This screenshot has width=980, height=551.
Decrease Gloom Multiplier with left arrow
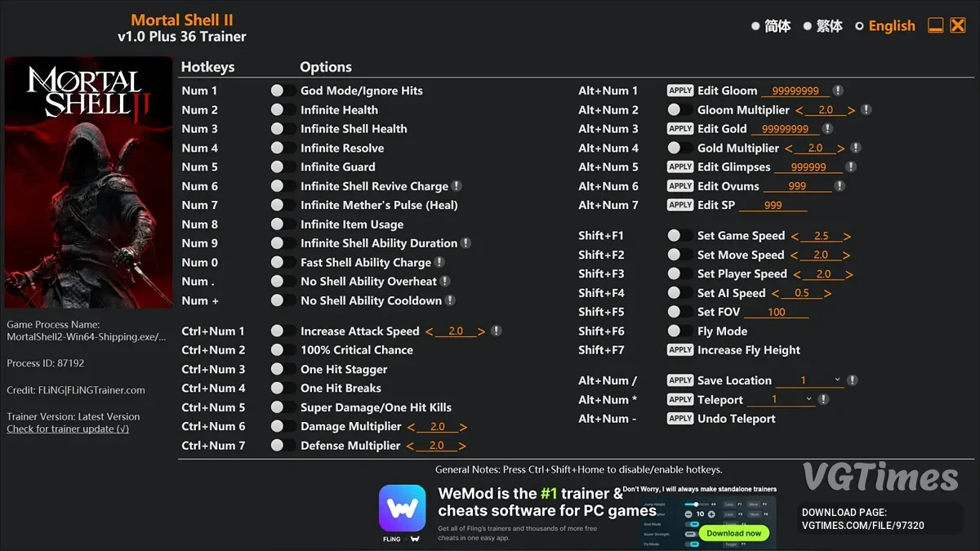click(x=799, y=110)
